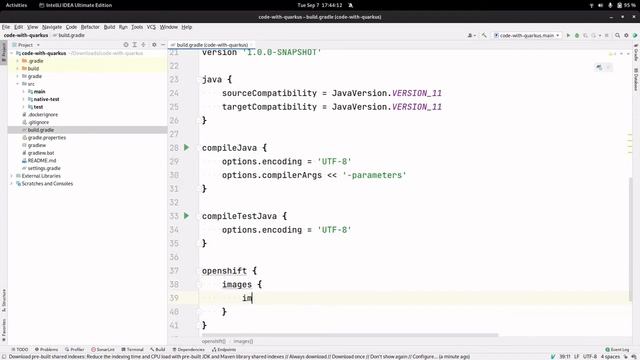Click the Run with Coverage icon
This screenshot has height=360, width=640.
coord(585,36)
